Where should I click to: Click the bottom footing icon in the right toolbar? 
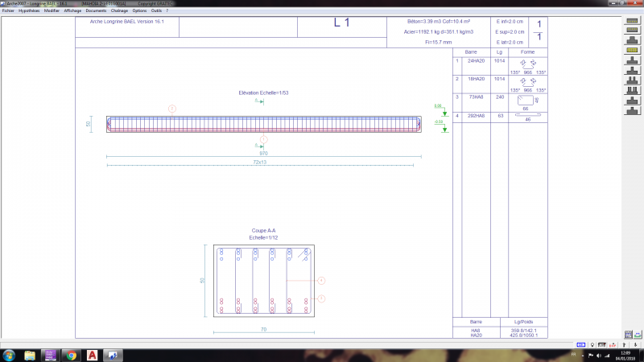tap(632, 110)
